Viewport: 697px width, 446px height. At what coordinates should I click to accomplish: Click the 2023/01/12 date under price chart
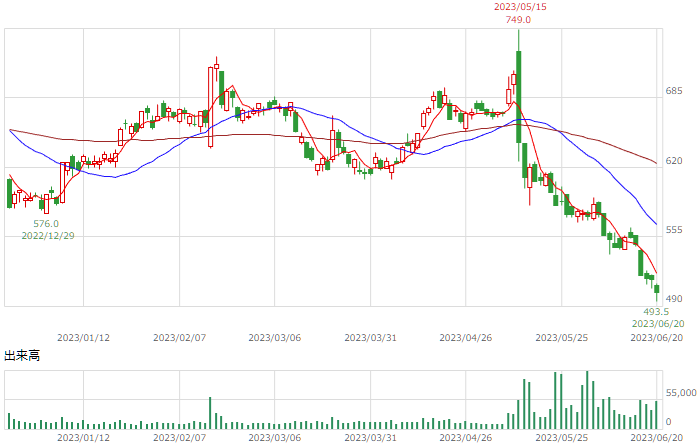pyautogui.click(x=83, y=338)
